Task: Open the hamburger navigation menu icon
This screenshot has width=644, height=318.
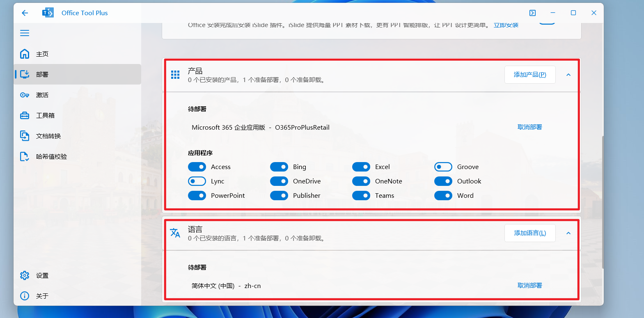Action: coord(25,33)
